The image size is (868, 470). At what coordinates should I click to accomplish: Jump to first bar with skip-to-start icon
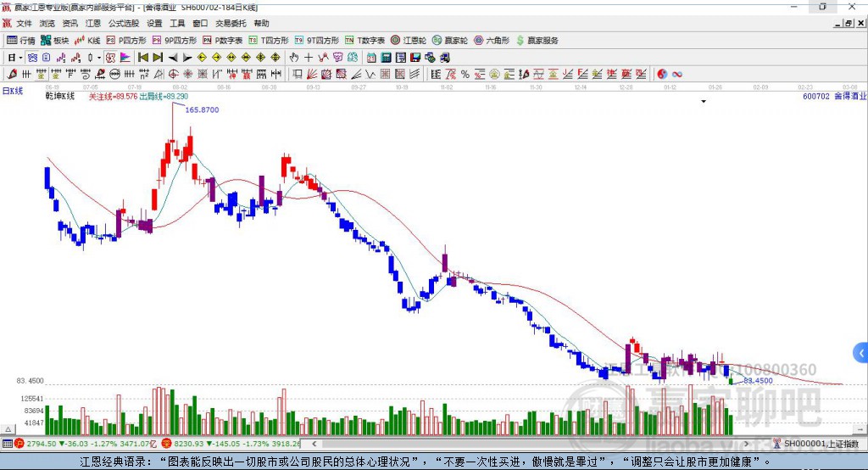click(142, 57)
